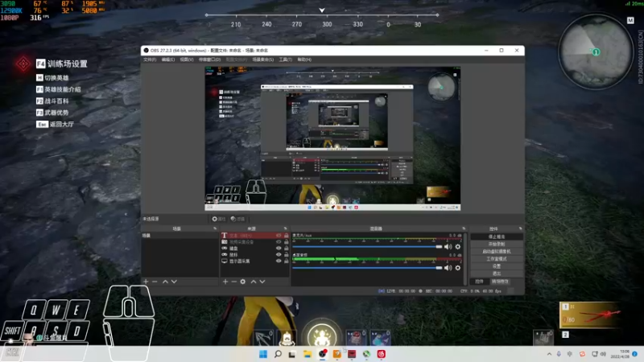
Task: Open 文件(F) menu
Action: point(150,60)
